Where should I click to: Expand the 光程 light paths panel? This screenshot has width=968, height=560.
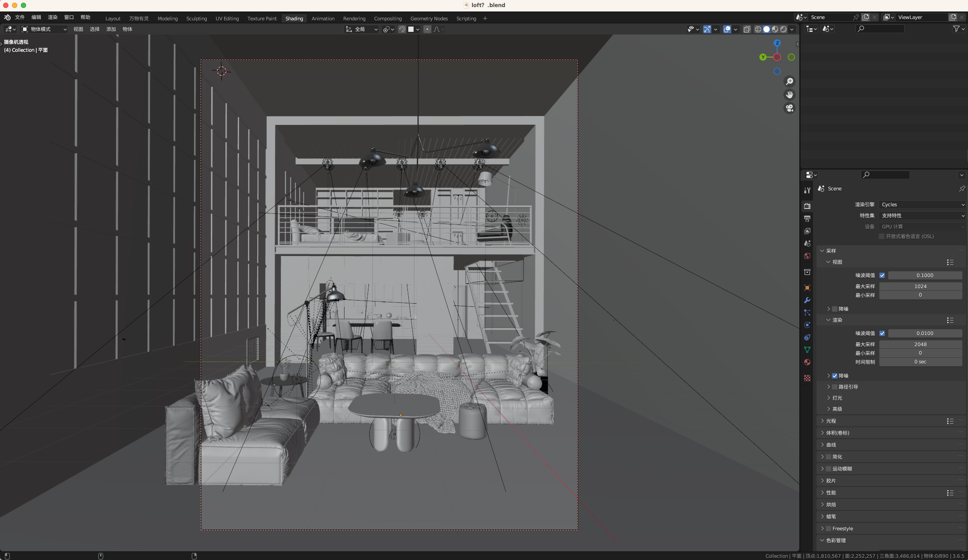click(x=831, y=421)
